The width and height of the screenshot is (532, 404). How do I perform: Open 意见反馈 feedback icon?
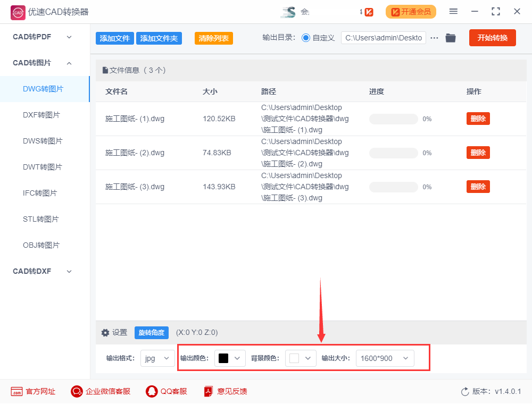pos(207,391)
